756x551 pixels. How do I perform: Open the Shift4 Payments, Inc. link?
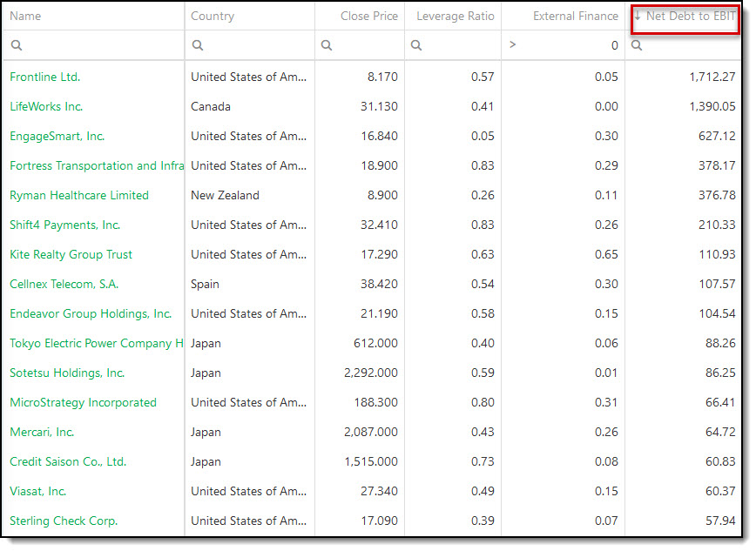click(x=65, y=225)
